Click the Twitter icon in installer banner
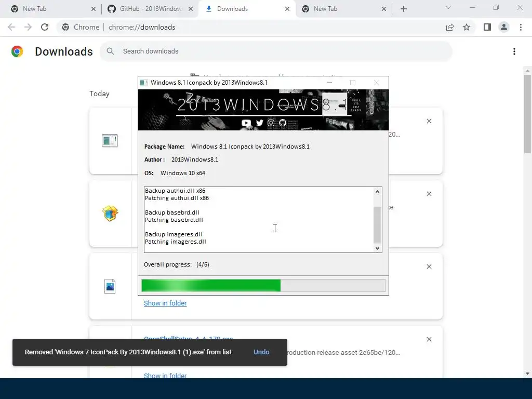Screen dimensions: 532x399 pyautogui.click(x=260, y=123)
